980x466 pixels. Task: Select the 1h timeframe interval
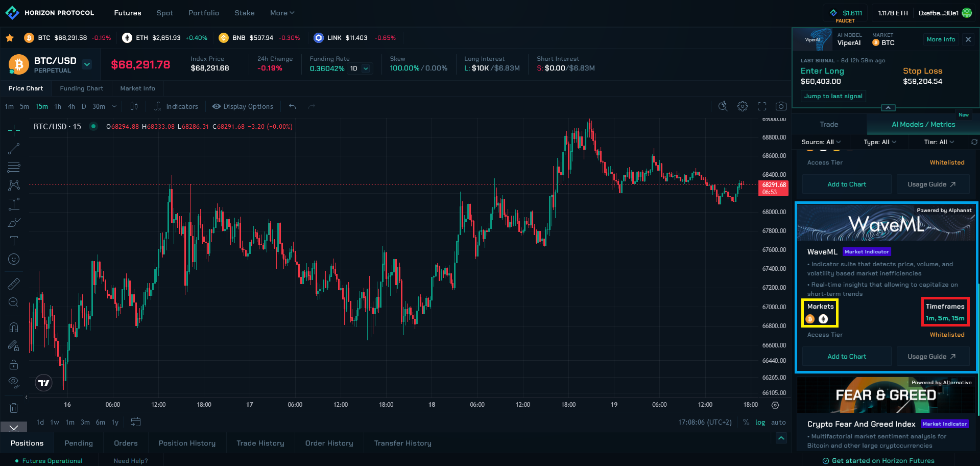[x=58, y=106]
